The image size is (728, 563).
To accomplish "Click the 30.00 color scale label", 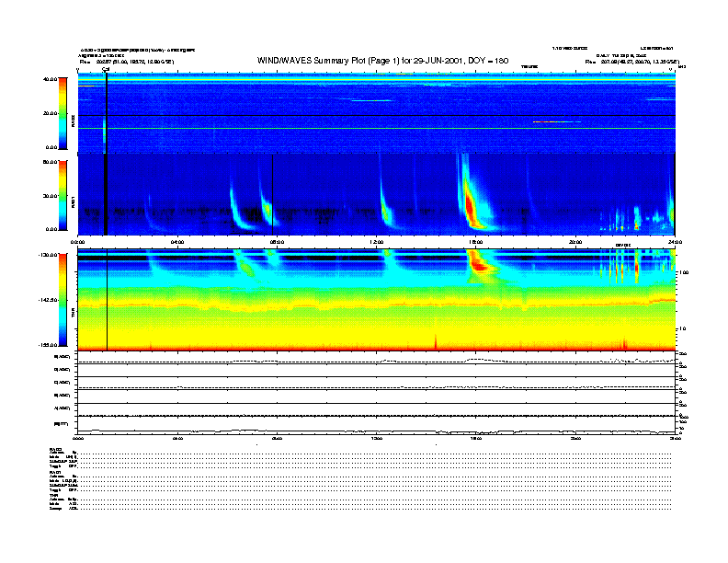I will coord(50,196).
